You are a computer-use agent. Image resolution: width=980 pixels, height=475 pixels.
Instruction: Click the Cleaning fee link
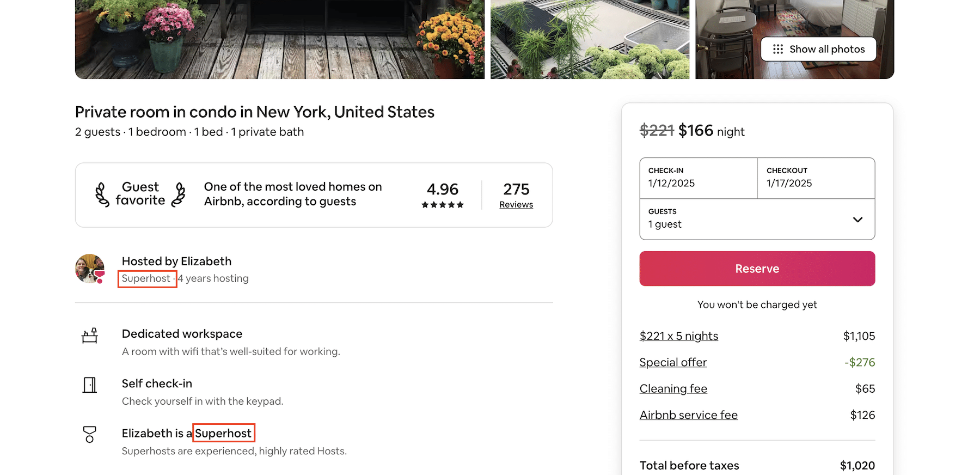click(673, 389)
